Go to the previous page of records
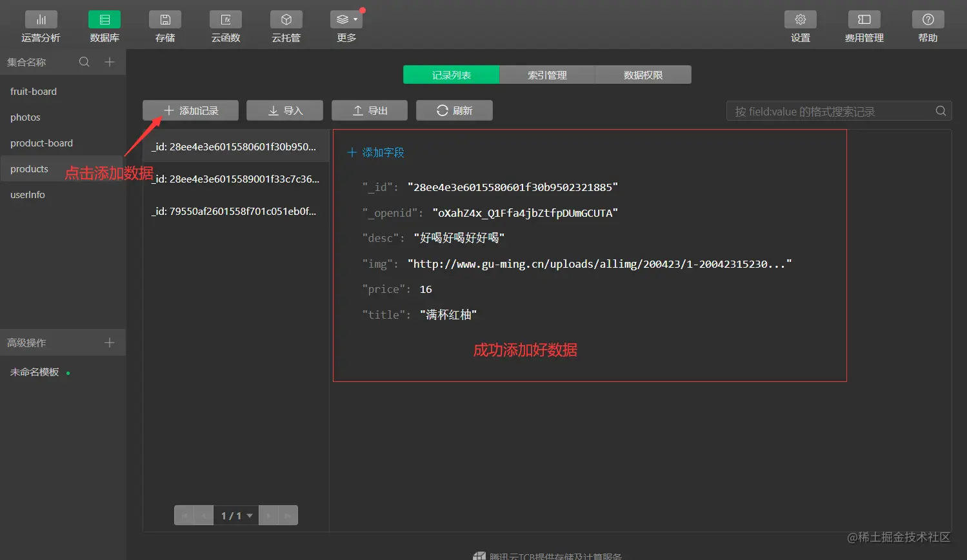The image size is (967, 560). click(x=204, y=515)
